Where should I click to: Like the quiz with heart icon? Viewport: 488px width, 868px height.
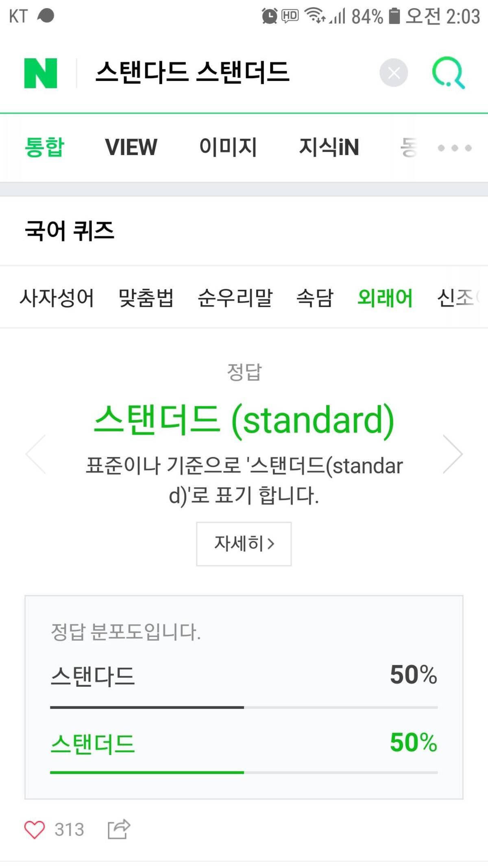(x=35, y=829)
